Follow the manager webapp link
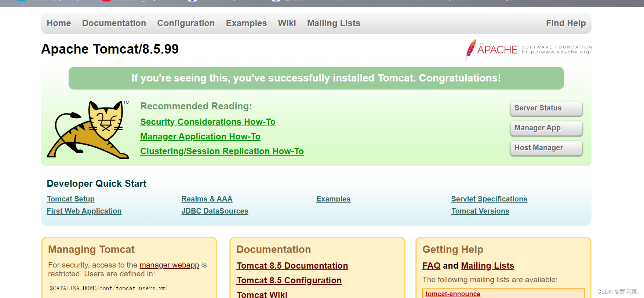This screenshot has width=644, height=298. (169, 265)
